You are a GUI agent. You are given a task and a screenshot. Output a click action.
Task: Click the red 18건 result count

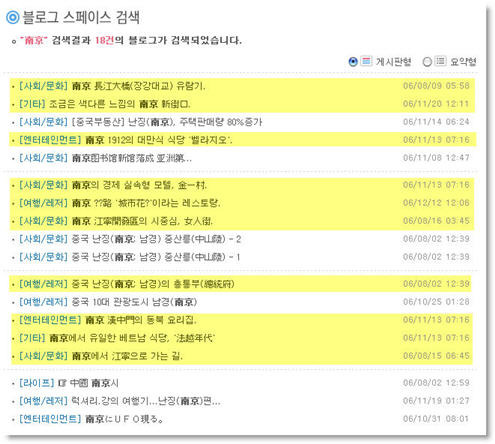pos(105,41)
